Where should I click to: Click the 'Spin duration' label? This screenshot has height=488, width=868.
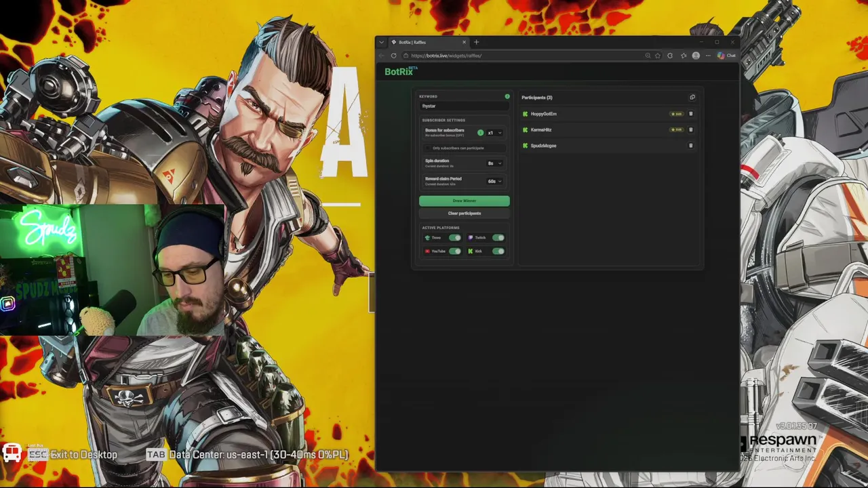[437, 161]
